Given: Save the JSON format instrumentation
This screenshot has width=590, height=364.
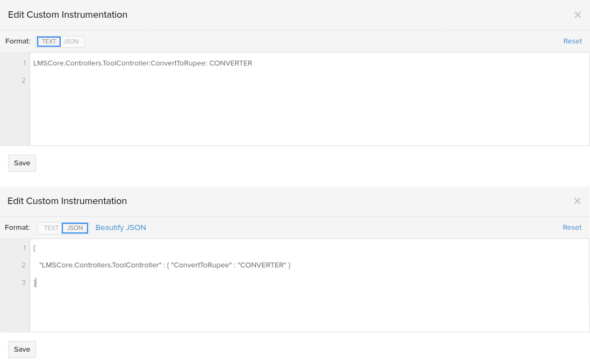Looking at the screenshot, I should click(x=21, y=349).
